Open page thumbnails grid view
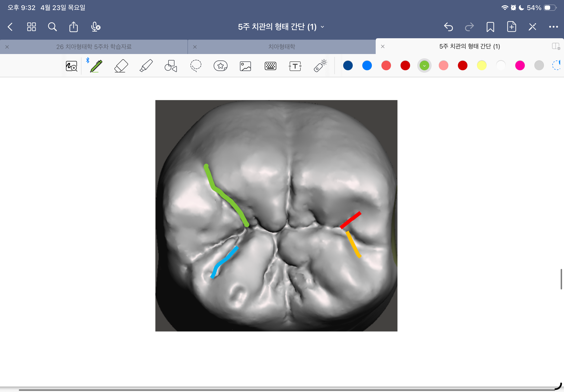Viewport: 564px width, 392px height. (x=32, y=27)
